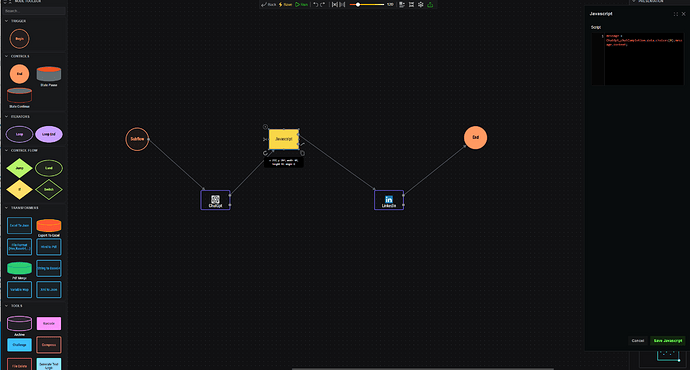Pick the Compress tool box
The image size is (690, 370).
click(49, 345)
